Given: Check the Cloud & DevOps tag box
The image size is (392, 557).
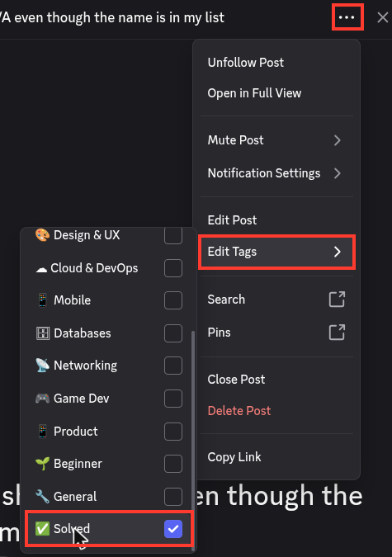Looking at the screenshot, I should click(x=173, y=268).
